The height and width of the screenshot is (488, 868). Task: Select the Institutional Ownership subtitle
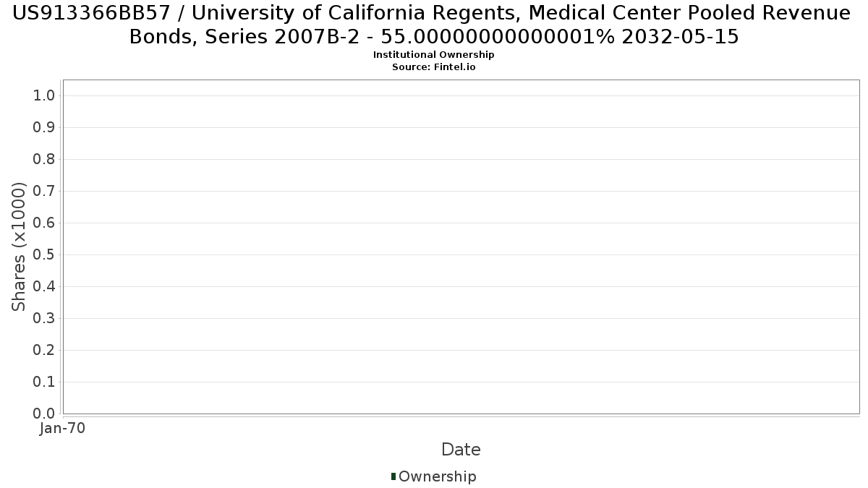[434, 55]
